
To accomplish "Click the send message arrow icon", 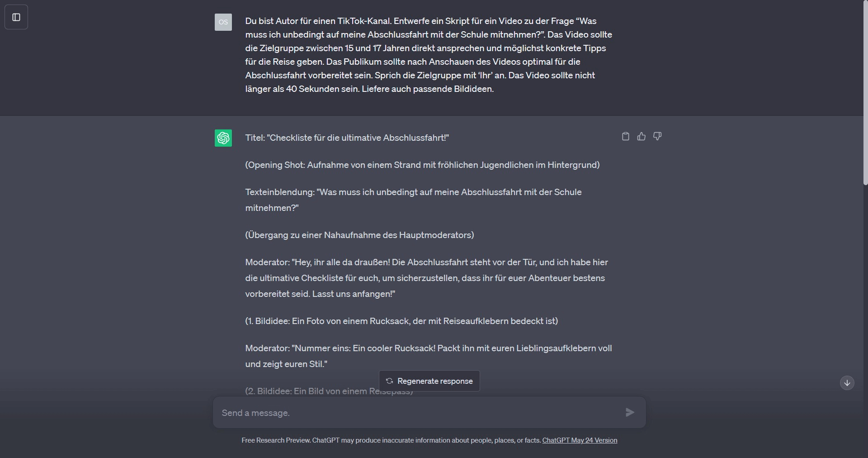I will pos(629,412).
